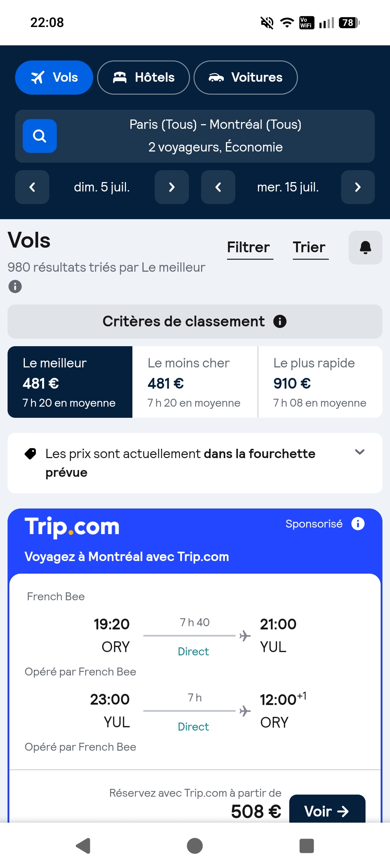Tap info icon under results count
This screenshot has width=390, height=868.
[x=15, y=287]
